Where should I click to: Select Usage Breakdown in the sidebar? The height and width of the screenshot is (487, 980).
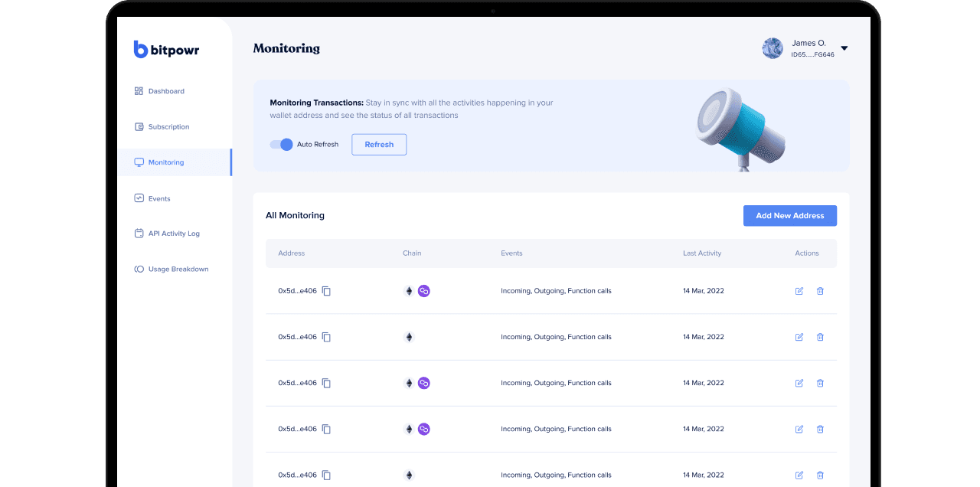coord(178,270)
